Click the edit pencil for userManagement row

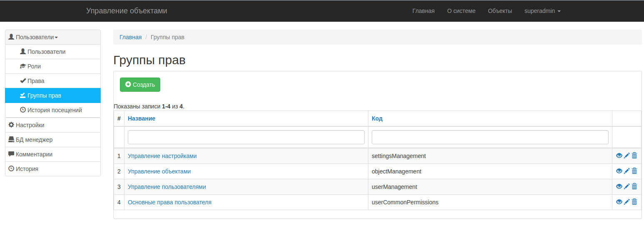point(627,186)
